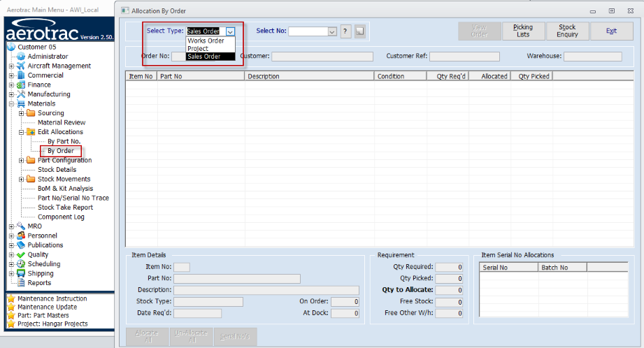Click the Publications book icon
Viewport: 644px width, 348px height.
point(21,245)
